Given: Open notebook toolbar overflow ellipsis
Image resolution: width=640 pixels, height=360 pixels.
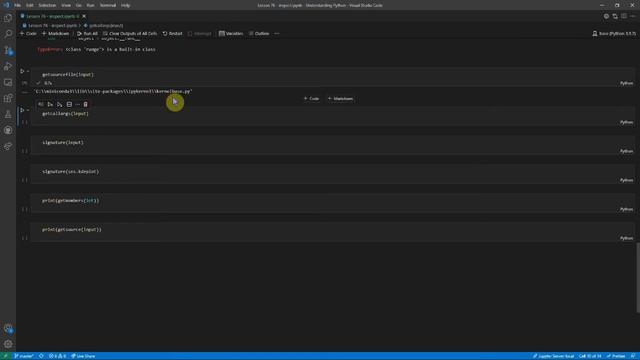Looking at the screenshot, I should tap(277, 33).
